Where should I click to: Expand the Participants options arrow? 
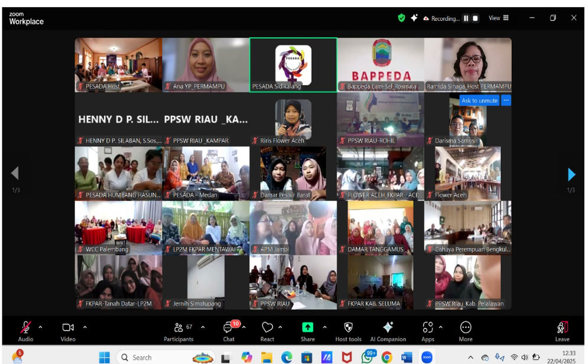coord(203,327)
